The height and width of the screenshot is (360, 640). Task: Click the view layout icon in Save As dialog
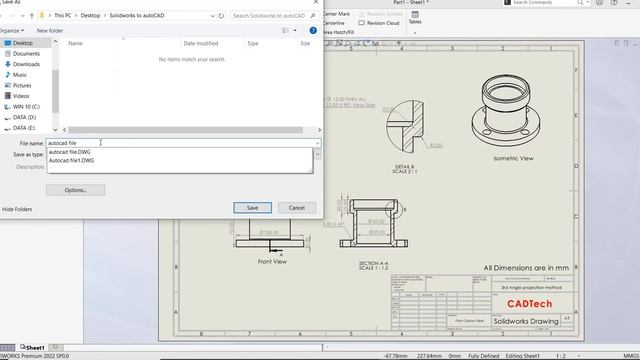point(285,31)
